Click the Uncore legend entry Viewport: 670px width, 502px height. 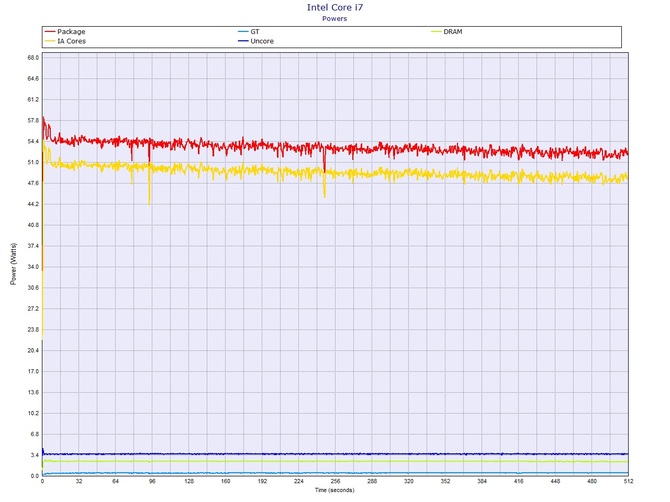pyautogui.click(x=256, y=41)
